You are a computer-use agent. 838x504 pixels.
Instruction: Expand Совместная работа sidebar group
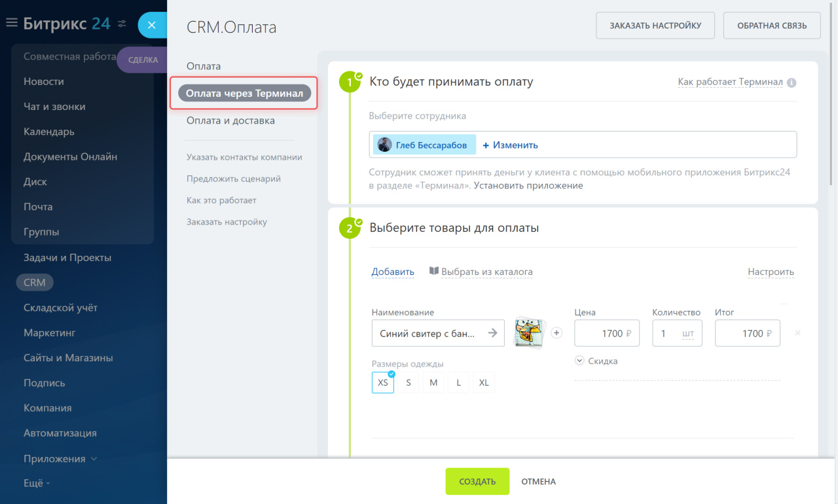pyautogui.click(x=70, y=56)
